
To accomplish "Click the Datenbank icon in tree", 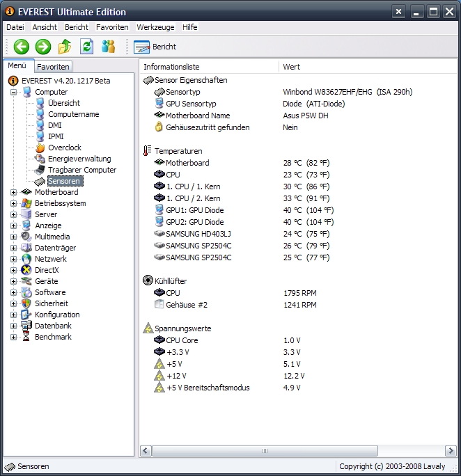I will coord(26,326).
